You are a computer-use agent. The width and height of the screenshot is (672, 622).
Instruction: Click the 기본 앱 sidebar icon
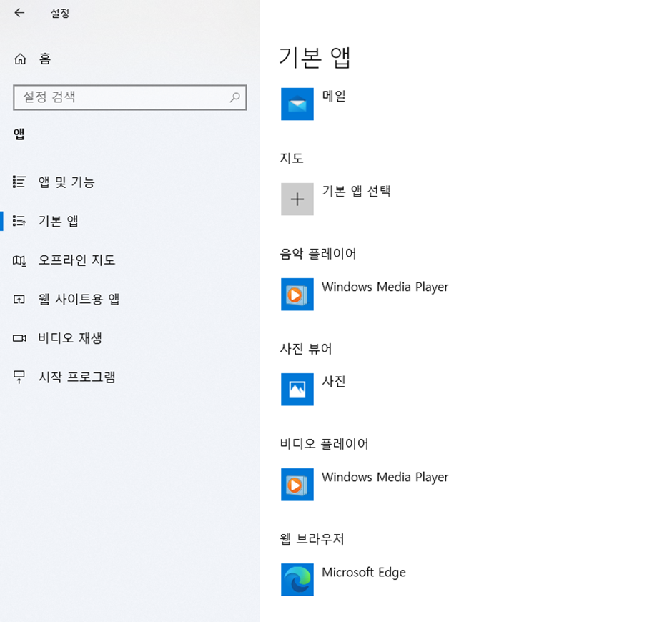(x=19, y=221)
